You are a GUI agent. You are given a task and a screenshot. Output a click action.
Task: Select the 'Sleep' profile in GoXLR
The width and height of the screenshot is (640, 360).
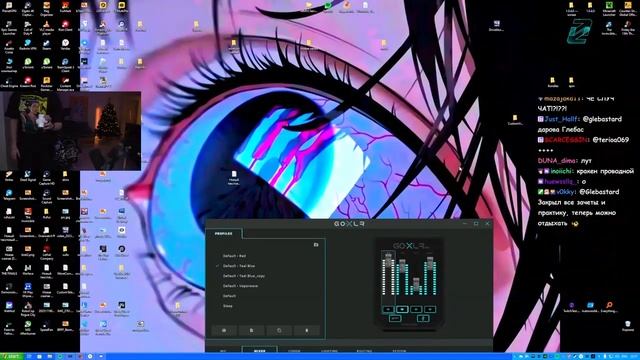(x=228, y=306)
